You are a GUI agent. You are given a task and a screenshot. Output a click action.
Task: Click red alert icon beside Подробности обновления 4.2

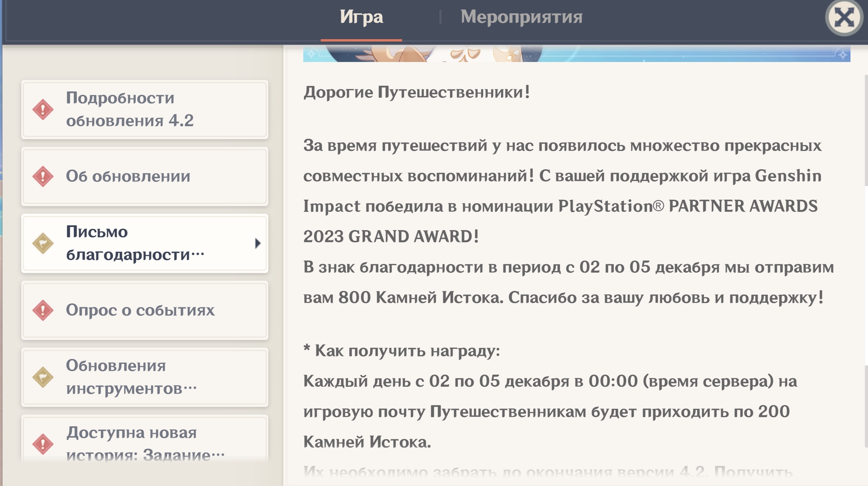click(x=43, y=110)
